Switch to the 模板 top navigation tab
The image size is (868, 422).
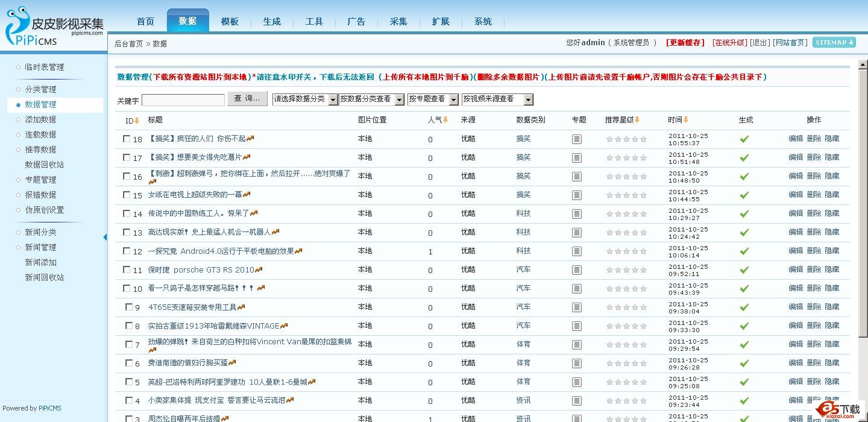tap(230, 22)
